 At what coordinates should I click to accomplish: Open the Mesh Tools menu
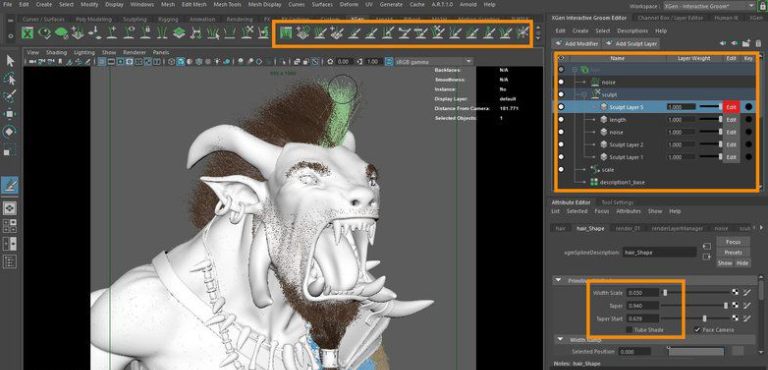(227, 4)
